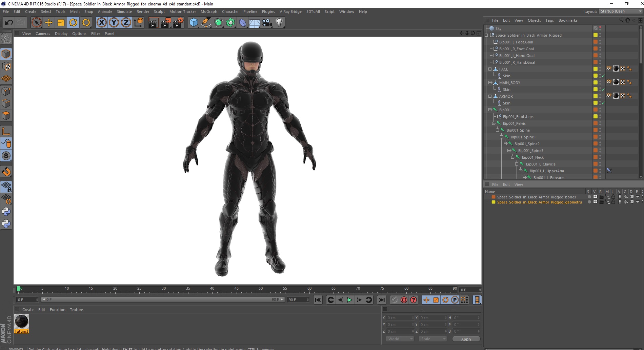Open the Spline pen tool
Viewport: 644px width, 350px height.
coord(206,23)
